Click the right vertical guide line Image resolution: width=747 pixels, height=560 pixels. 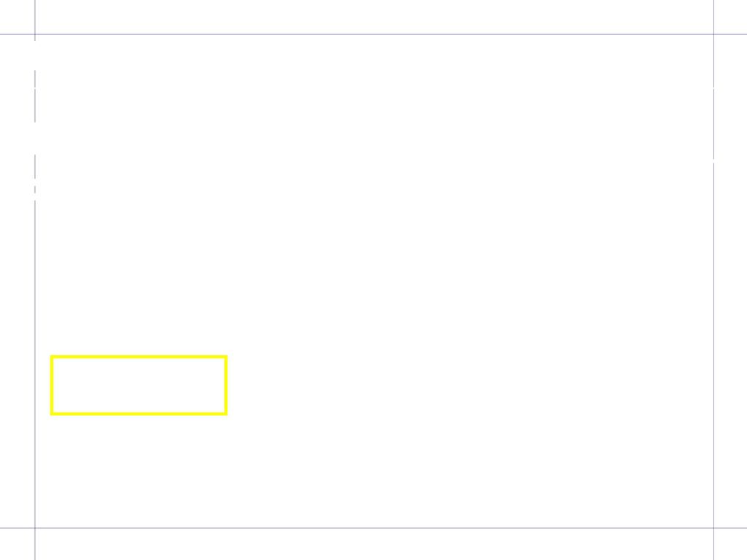(713, 333)
